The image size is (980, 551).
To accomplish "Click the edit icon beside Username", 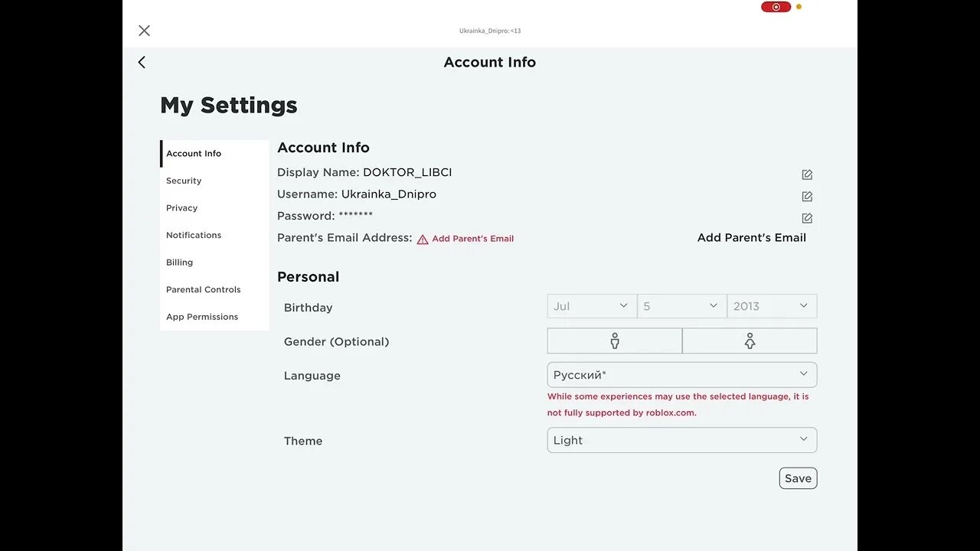I will (807, 197).
